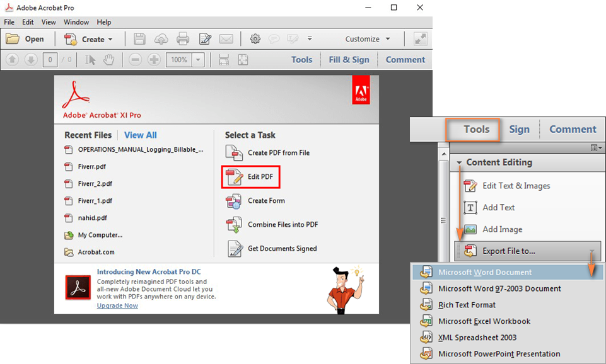Click the highlight text icon
The image size is (606, 364).
coord(293,39)
